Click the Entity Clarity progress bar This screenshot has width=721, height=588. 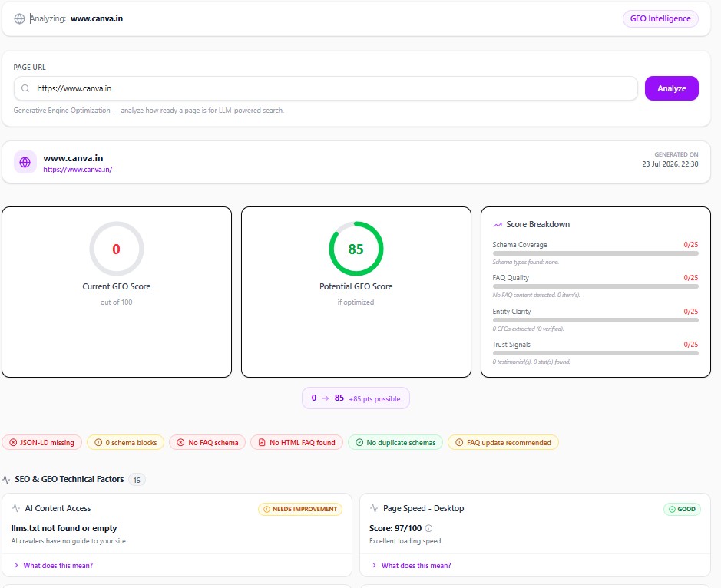point(596,320)
